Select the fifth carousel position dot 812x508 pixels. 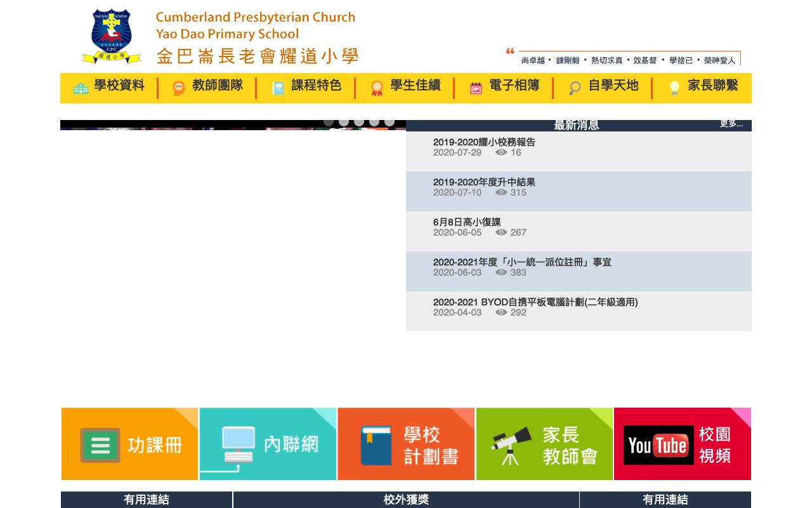coord(390,123)
